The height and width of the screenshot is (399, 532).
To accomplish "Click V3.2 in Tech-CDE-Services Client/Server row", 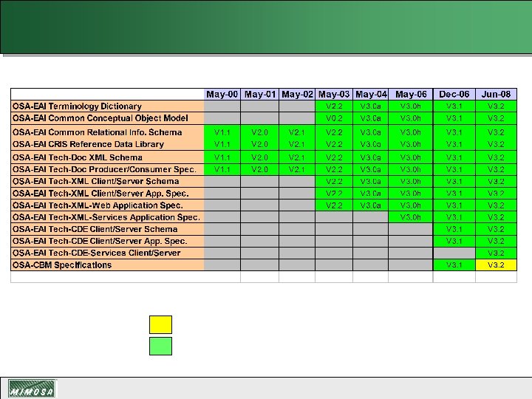I will pyautogui.click(x=496, y=253).
